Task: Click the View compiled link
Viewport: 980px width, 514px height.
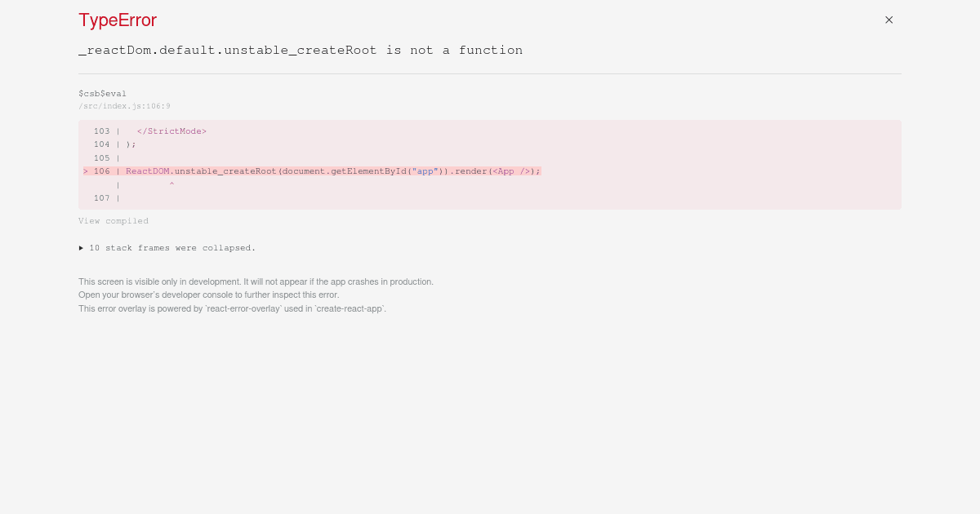Action: coord(114,220)
